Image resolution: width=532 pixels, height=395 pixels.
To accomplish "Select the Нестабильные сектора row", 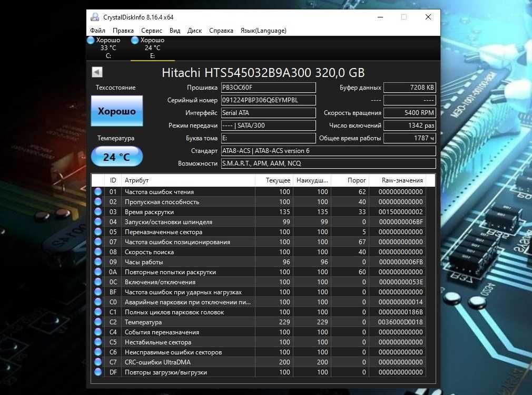I will point(259,342).
